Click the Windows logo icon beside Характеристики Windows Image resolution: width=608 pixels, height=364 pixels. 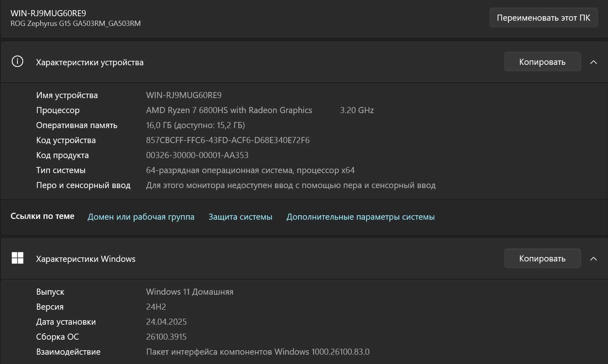point(17,258)
